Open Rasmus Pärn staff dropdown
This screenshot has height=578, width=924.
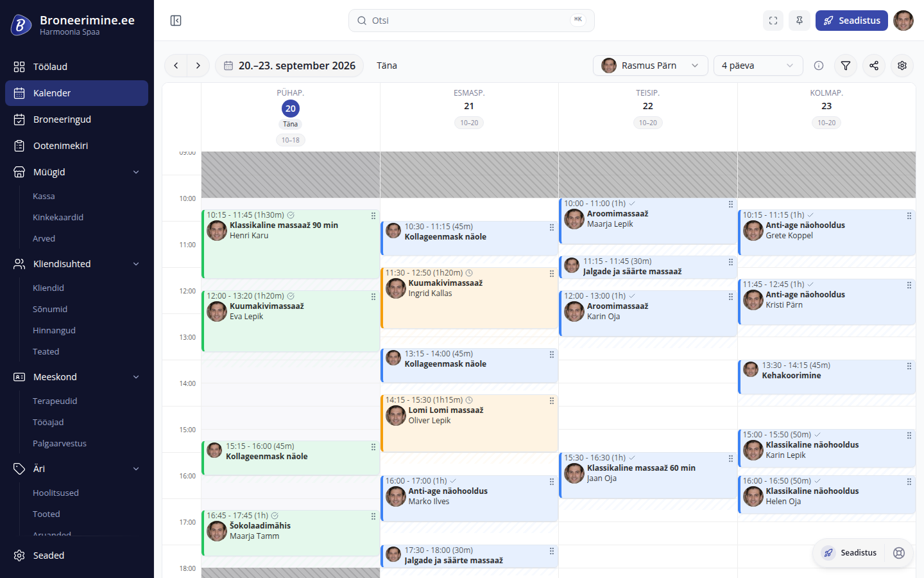click(x=651, y=66)
